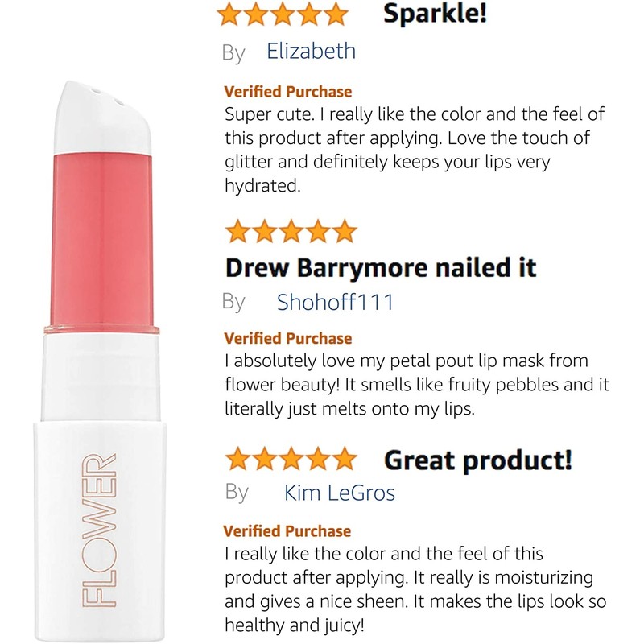Click the first star beside Great product!
This screenshot has width=644, height=644.
[x=238, y=459]
